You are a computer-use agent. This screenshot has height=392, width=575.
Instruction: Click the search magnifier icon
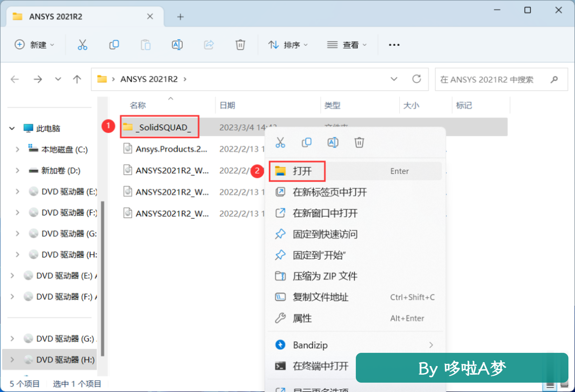pyautogui.click(x=554, y=79)
